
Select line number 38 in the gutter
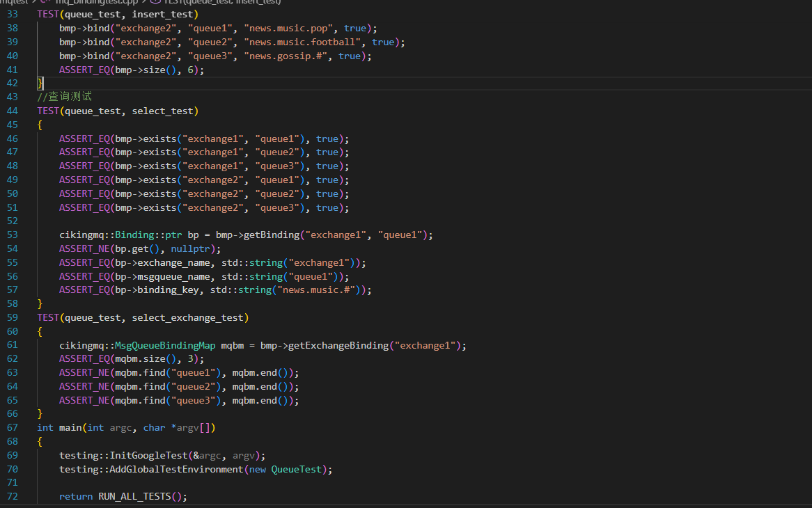pyautogui.click(x=13, y=28)
